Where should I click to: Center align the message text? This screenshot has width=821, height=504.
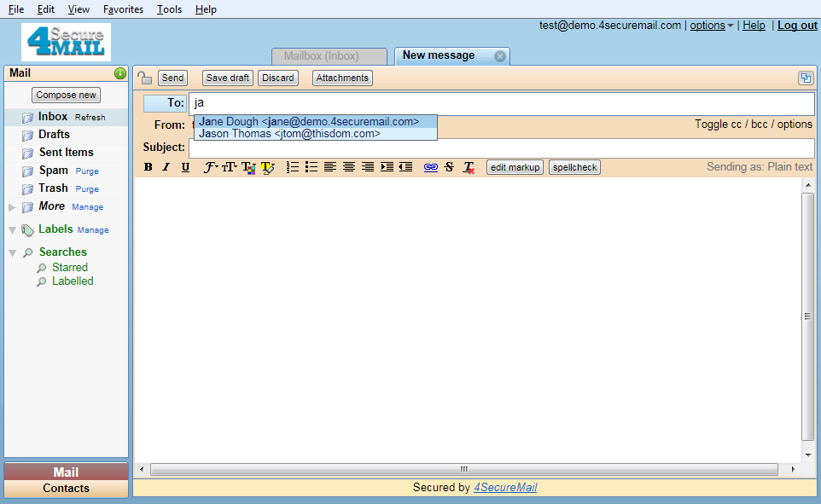(x=349, y=167)
